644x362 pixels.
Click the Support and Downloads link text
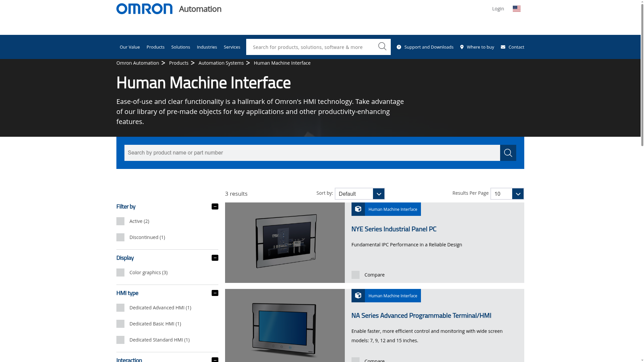pyautogui.click(x=429, y=47)
